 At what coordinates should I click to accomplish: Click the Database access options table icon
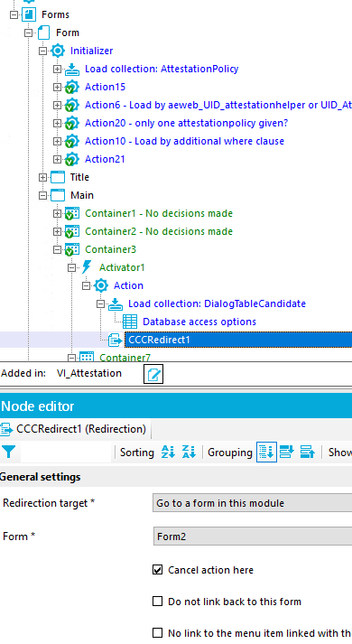pyautogui.click(x=130, y=322)
